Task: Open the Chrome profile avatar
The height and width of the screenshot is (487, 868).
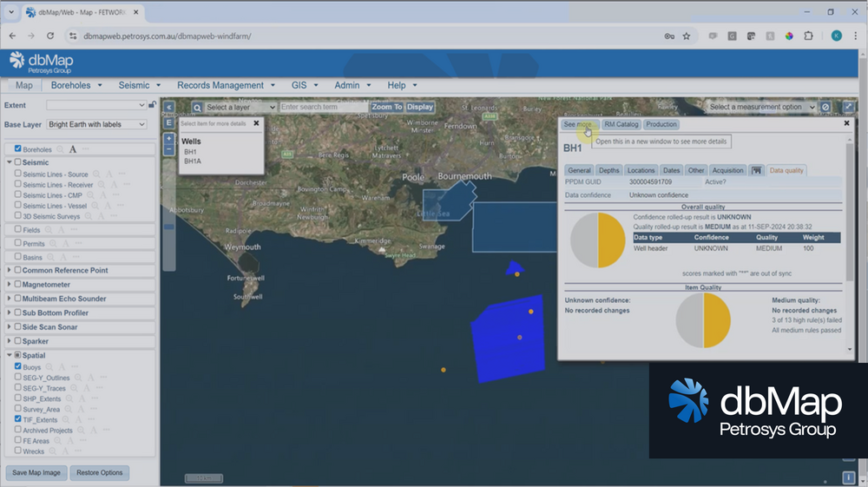Action: (x=837, y=36)
